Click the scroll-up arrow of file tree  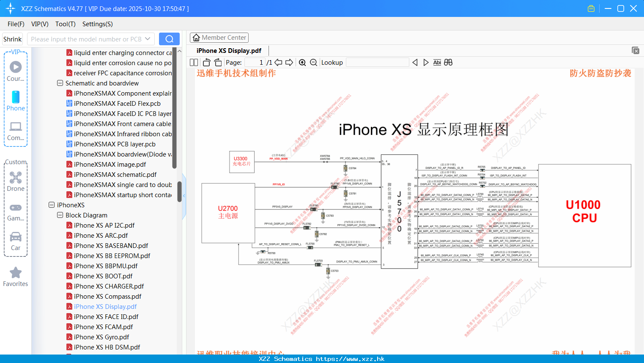tap(179, 51)
